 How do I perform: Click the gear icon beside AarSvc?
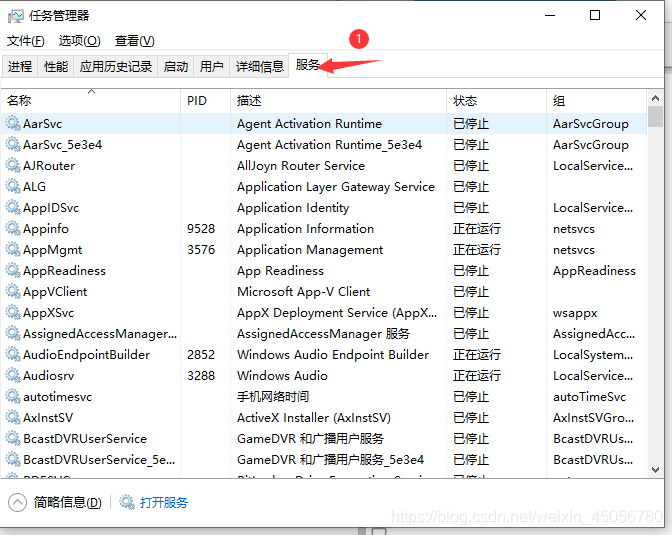pos(13,123)
